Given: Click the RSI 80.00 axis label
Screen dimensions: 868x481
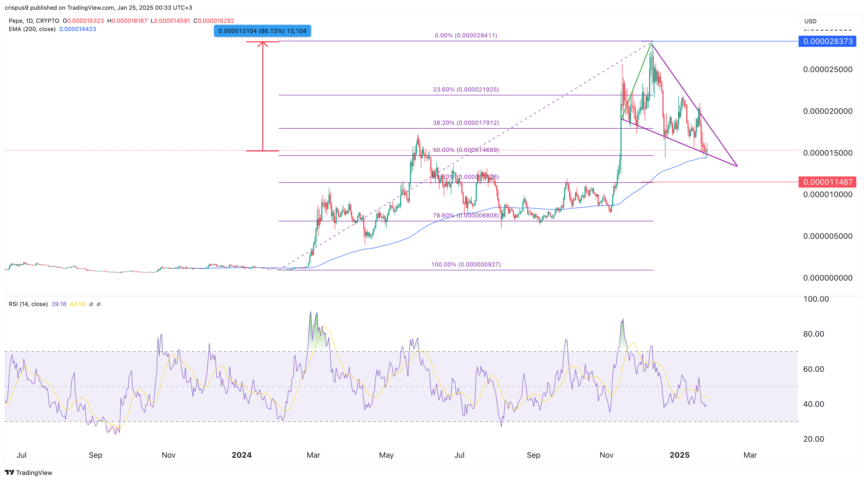Looking at the screenshot, I should [813, 334].
